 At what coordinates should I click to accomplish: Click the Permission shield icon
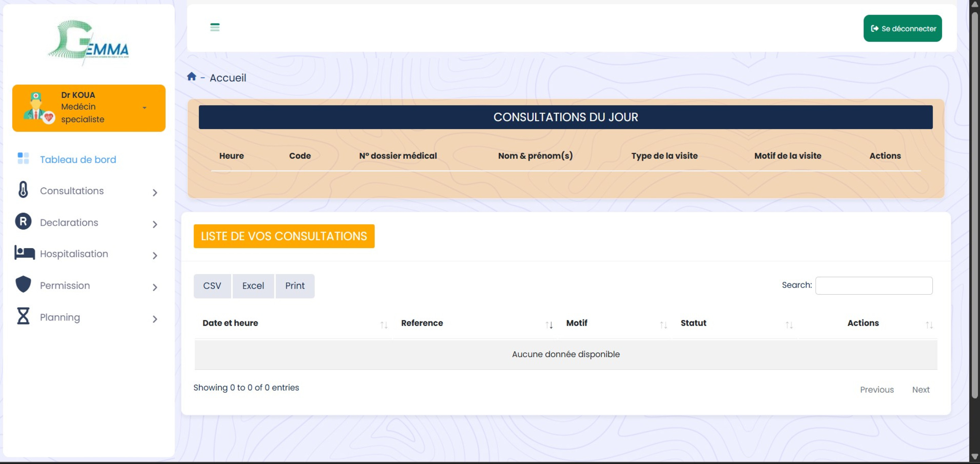23,285
